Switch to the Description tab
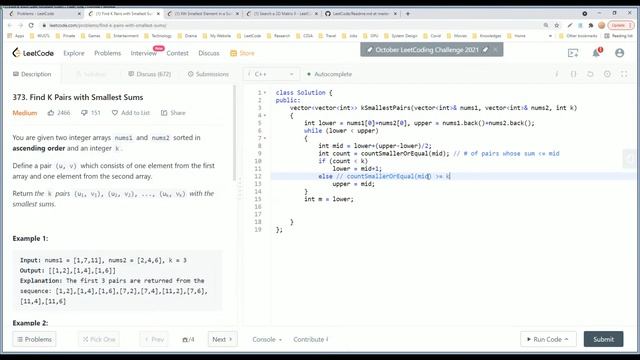The height and width of the screenshot is (360, 640). pyautogui.click(x=32, y=74)
